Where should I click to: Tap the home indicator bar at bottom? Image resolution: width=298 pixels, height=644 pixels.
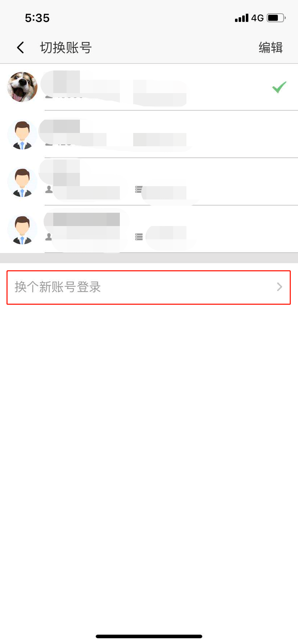[149, 636]
